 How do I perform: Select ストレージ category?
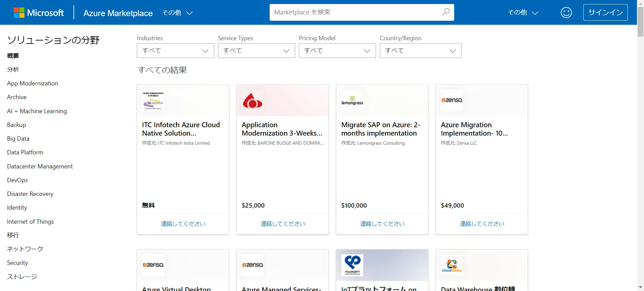click(22, 277)
